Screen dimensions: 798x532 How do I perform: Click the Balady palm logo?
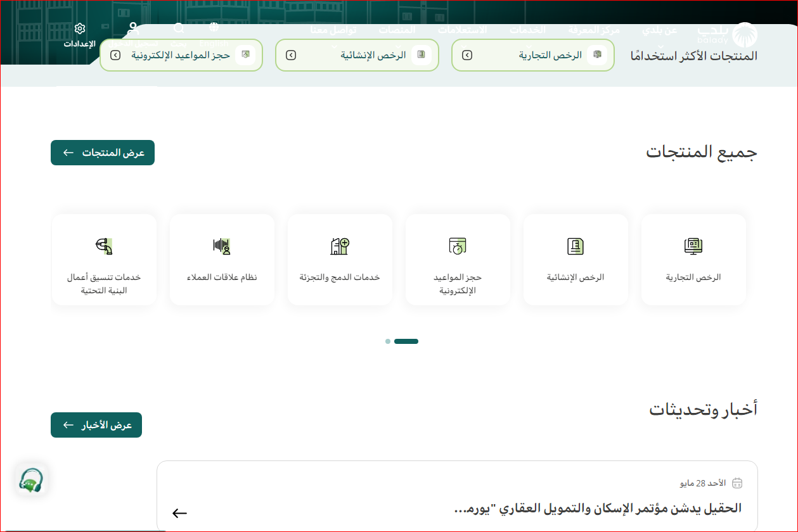click(744, 34)
